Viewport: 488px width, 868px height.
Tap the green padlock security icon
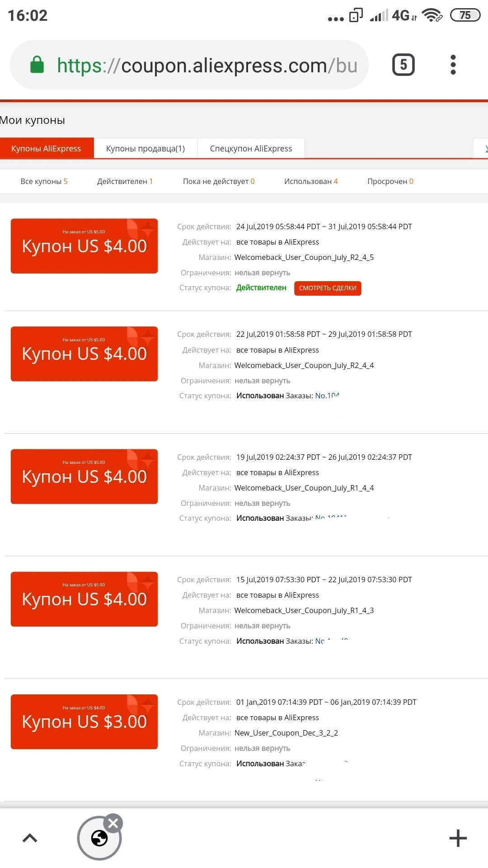tap(37, 65)
